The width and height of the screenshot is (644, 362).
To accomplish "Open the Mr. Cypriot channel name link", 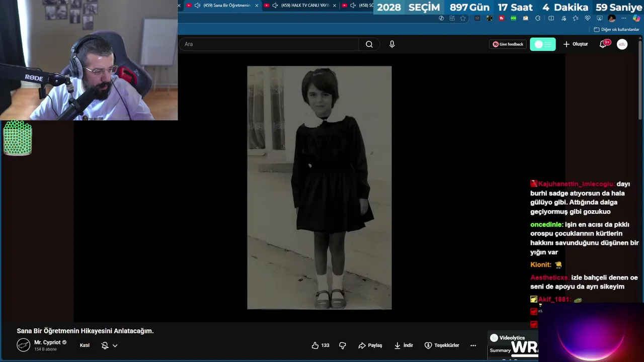I will 47,342.
